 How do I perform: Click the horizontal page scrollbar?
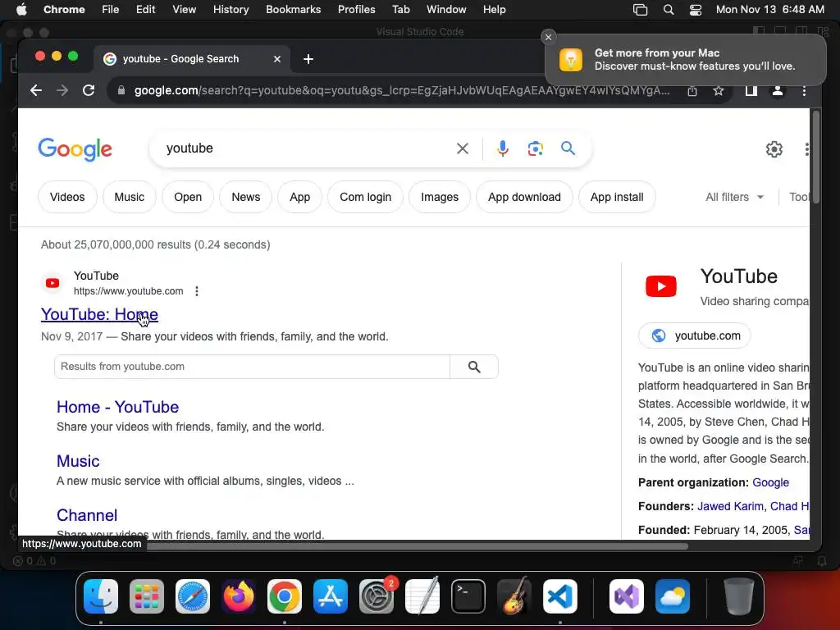[418, 546]
